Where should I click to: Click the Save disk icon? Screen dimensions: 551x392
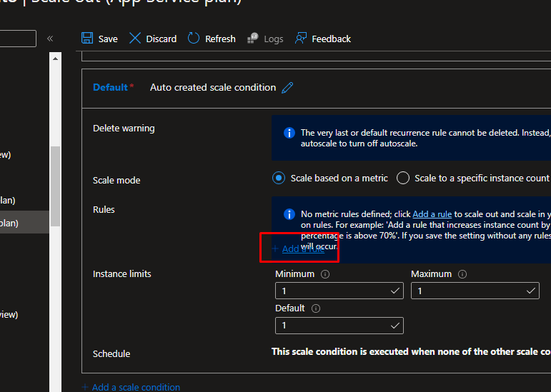point(87,39)
